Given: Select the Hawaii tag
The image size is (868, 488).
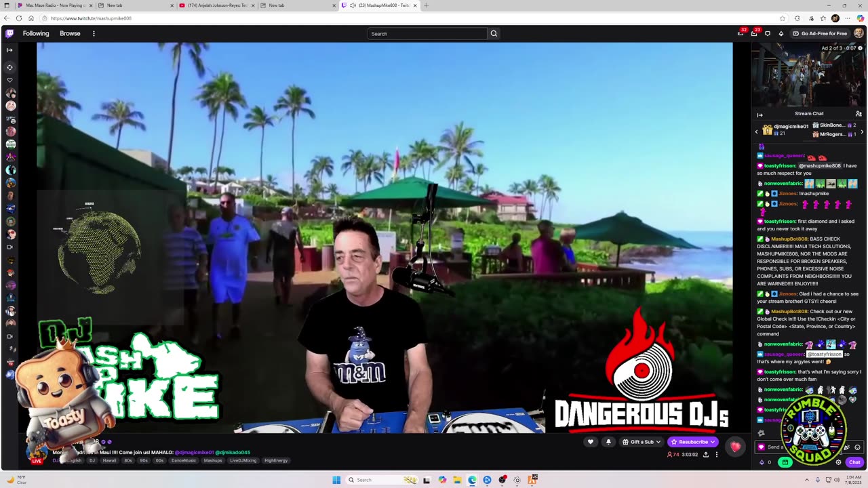Looking at the screenshot, I should pos(109,461).
